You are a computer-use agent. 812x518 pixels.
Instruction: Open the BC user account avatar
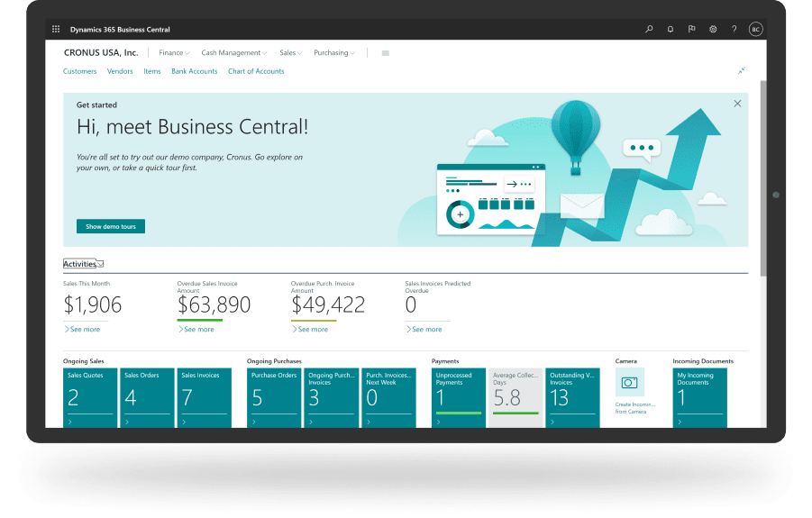coord(755,30)
